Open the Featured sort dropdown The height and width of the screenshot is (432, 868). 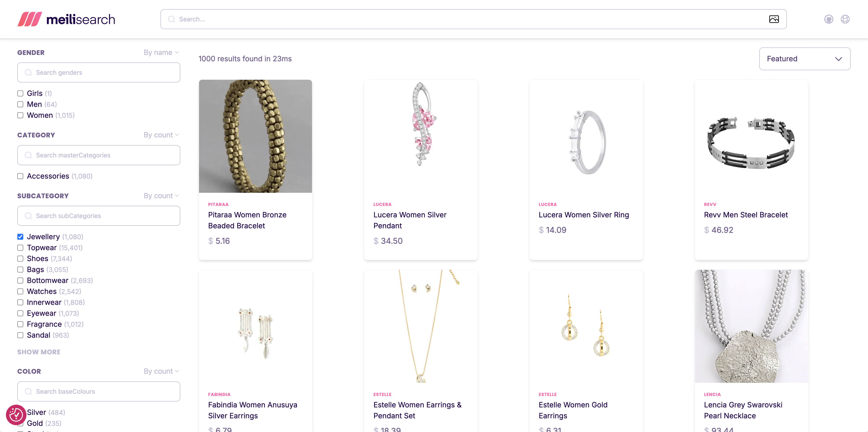tap(805, 59)
